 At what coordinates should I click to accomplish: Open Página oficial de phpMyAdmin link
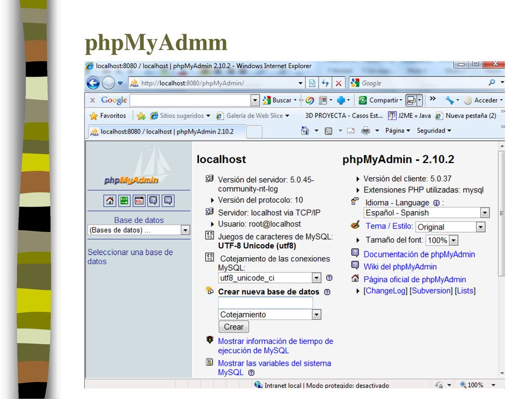point(415,280)
